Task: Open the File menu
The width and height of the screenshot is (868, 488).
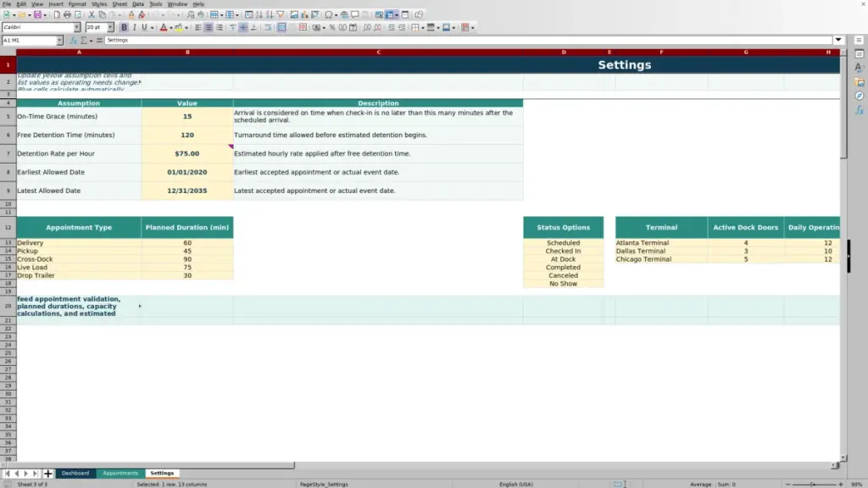Action: pyautogui.click(x=7, y=4)
